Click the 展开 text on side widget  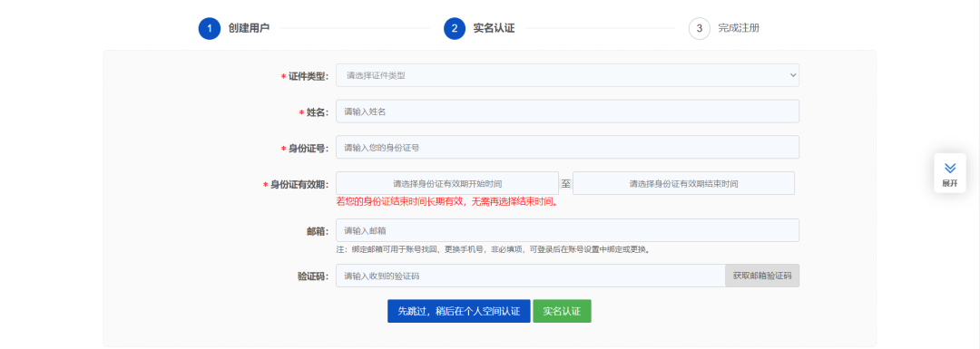point(950,183)
